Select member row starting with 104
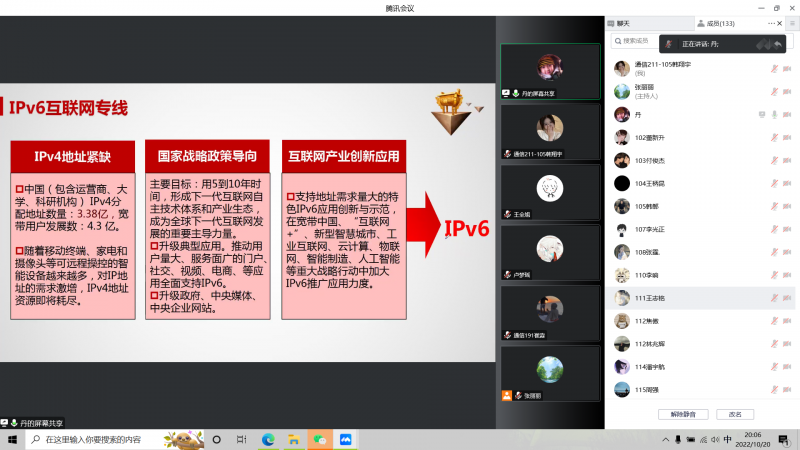The image size is (800, 450). pyautogui.click(x=702, y=183)
